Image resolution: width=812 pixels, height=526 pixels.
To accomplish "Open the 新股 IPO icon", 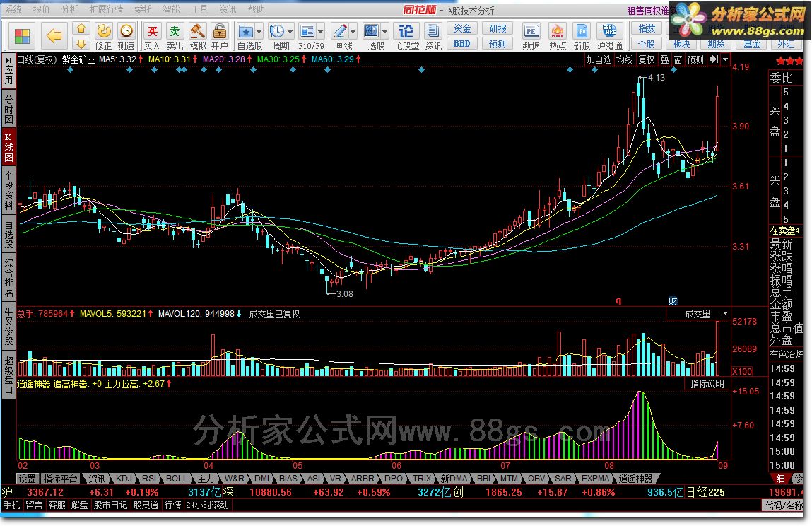I will click(x=582, y=31).
